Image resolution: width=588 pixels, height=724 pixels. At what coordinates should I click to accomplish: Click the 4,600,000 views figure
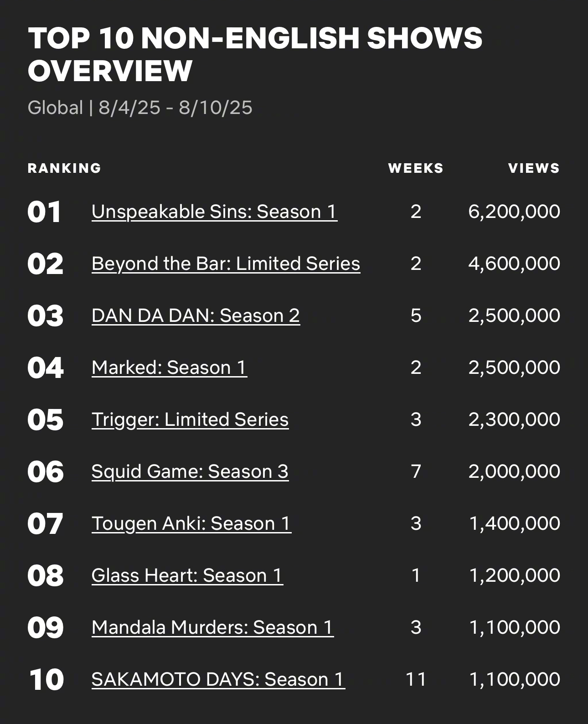point(514,264)
